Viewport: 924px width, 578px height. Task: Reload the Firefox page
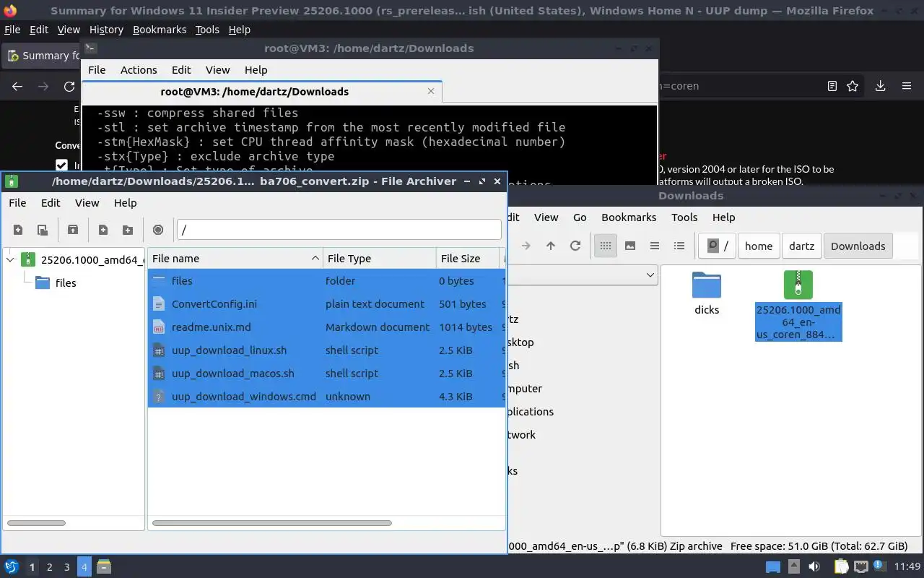[x=69, y=86]
